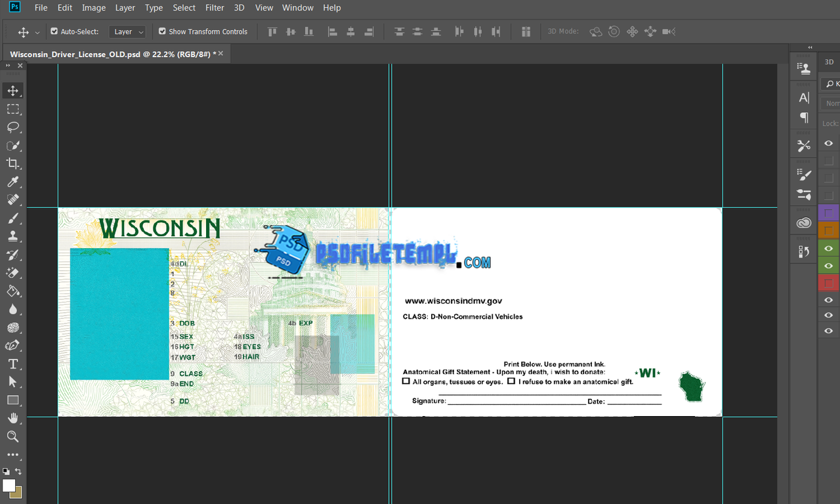Click Align top edges in options bar
The image size is (840, 504).
tap(272, 31)
